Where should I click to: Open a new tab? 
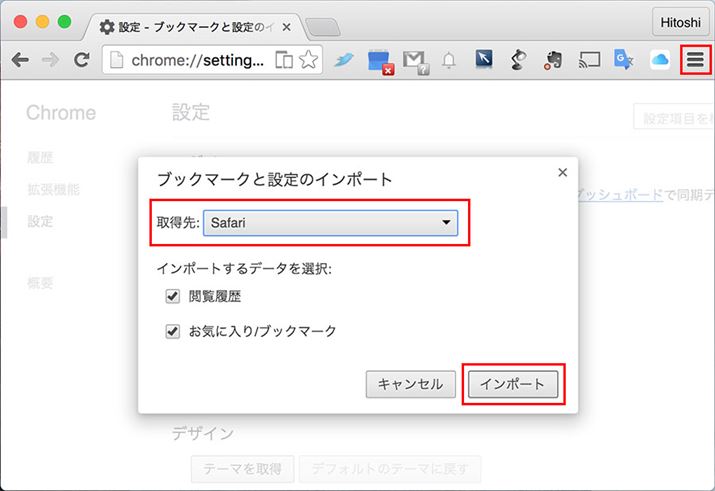[322, 27]
